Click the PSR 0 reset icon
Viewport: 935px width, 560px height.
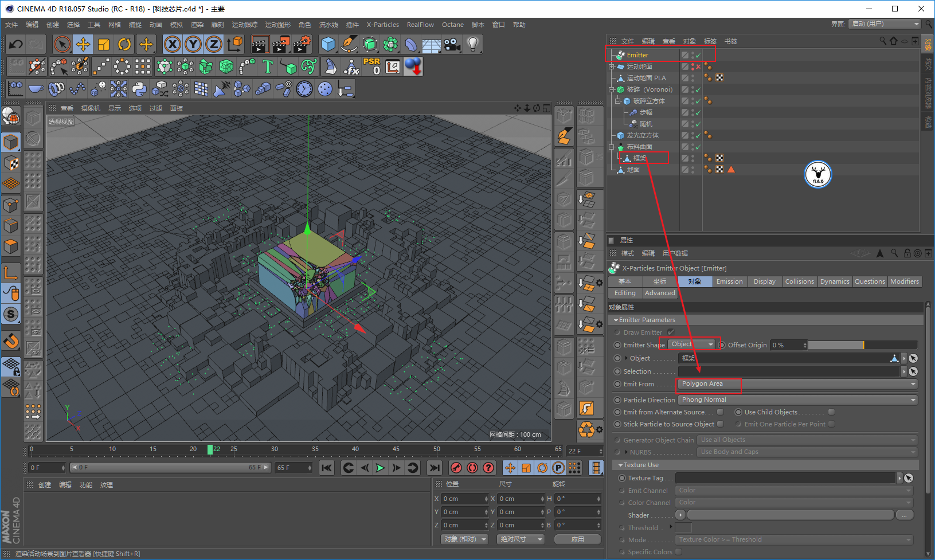371,66
